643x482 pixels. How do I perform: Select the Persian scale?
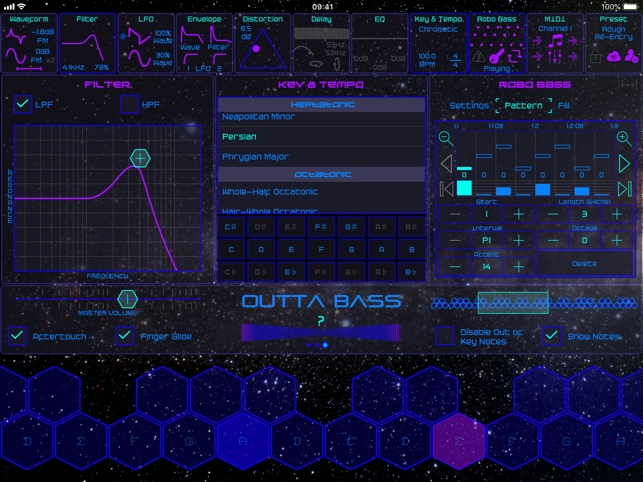tap(322, 137)
